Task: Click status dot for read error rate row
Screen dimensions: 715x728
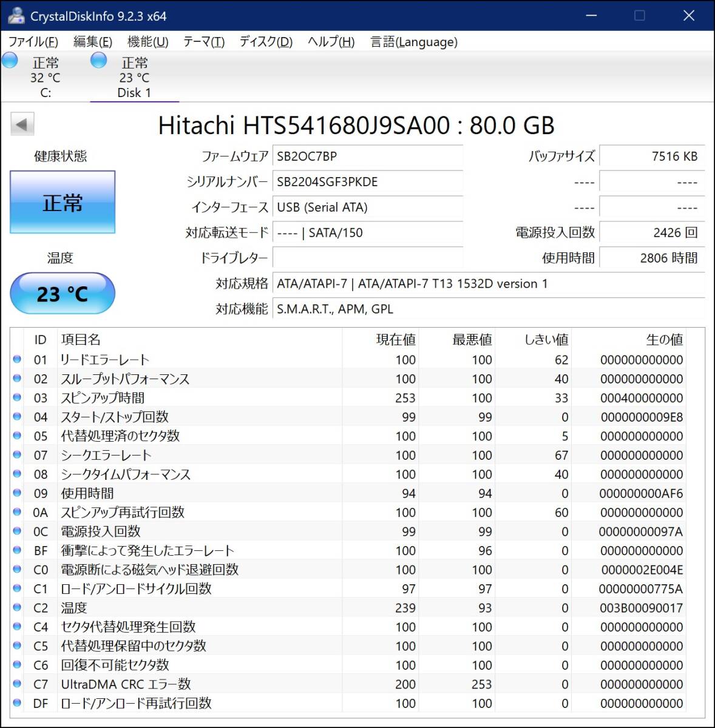Action: (17, 360)
